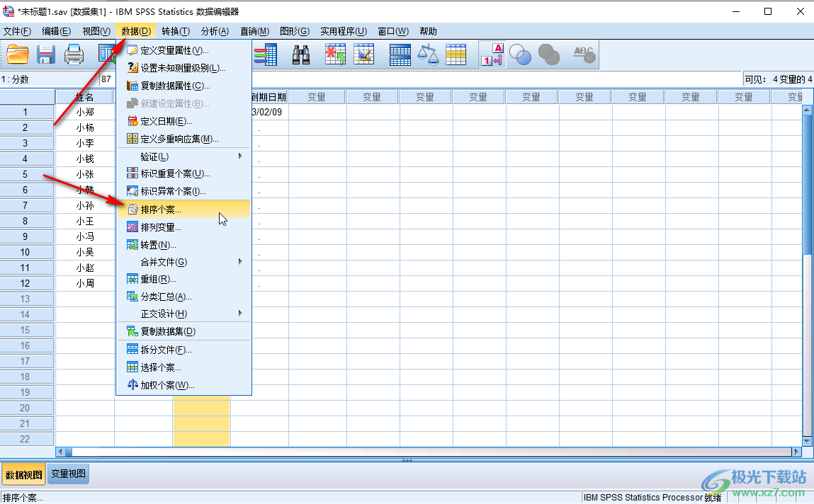Select 标识异常个案(I) menu entry
Image resolution: width=814 pixels, height=504 pixels.
pos(183,191)
